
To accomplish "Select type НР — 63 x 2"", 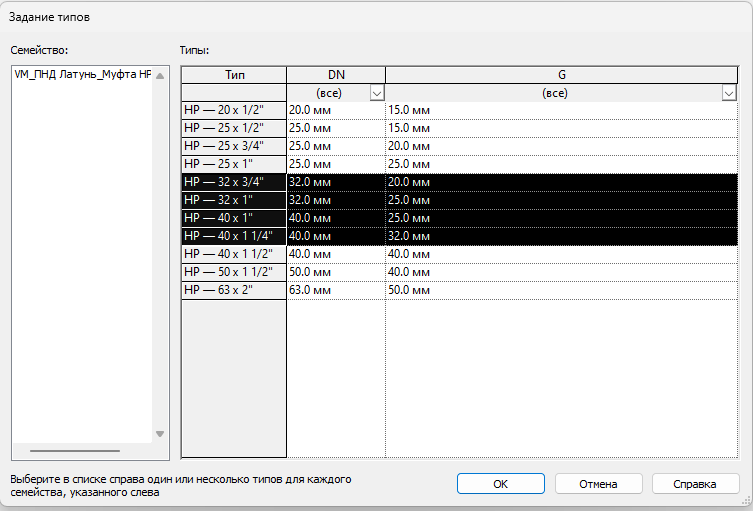I will [x=234, y=290].
